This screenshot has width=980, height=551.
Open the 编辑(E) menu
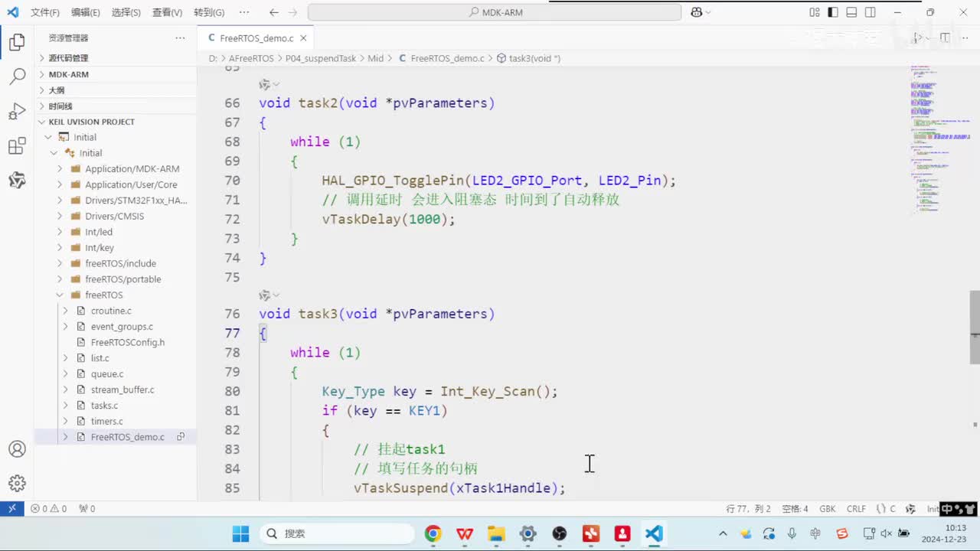86,12
